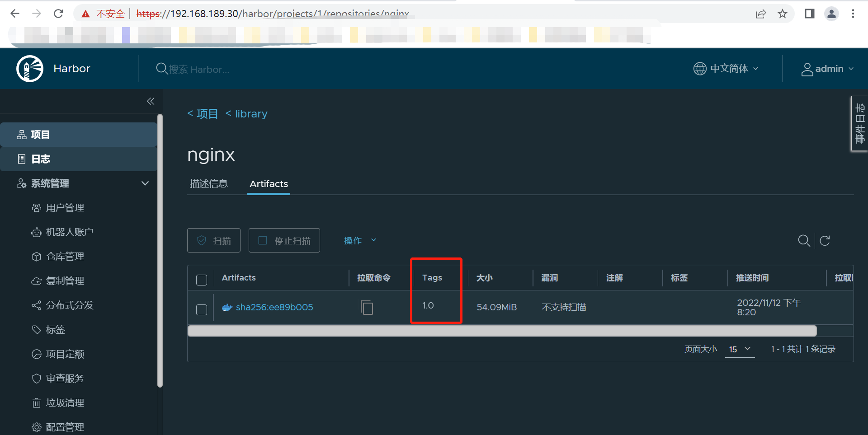
Task: Open the 事件日志 side tab
Action: click(860, 123)
